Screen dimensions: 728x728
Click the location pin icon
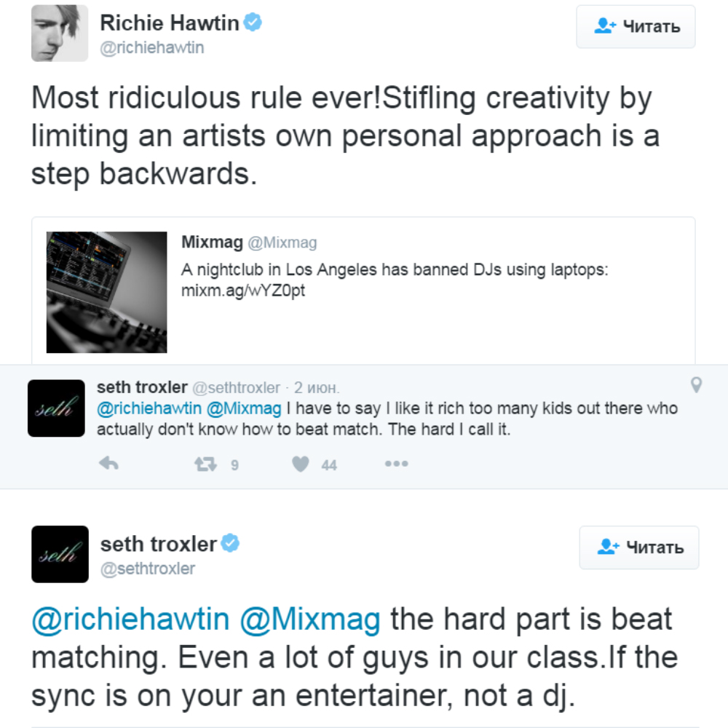(696, 385)
